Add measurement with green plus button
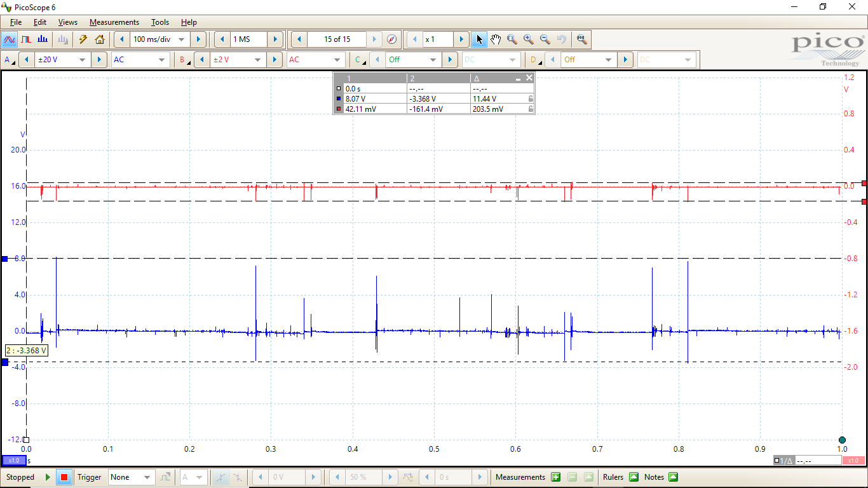This screenshot has width=868, height=488. coord(556,477)
